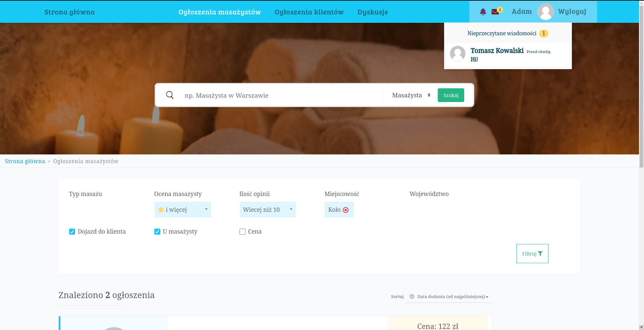The height and width of the screenshot is (330, 644).
Task: Click the search magnifier icon
Action: pos(170,95)
